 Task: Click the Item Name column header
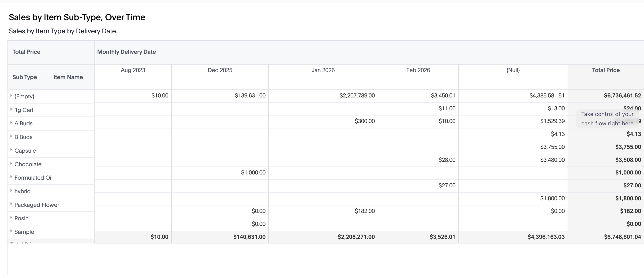(68, 77)
